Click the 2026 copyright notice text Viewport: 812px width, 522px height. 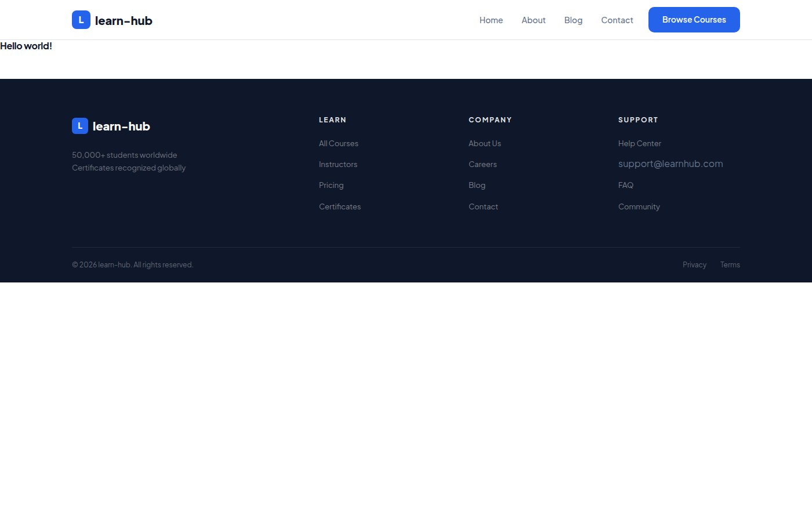(133, 264)
